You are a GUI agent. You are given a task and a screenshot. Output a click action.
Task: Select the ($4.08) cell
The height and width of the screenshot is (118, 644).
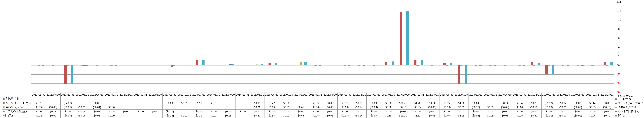click(x=68, y=103)
